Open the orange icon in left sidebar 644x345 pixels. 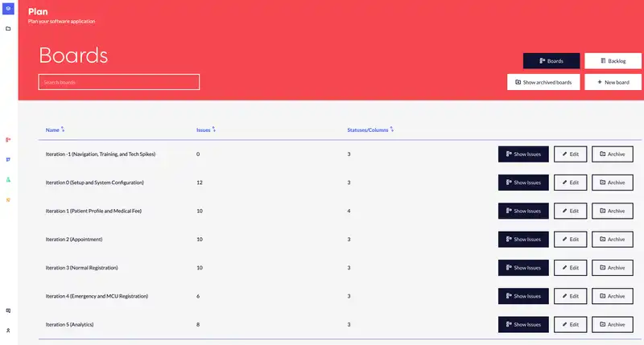(x=8, y=199)
